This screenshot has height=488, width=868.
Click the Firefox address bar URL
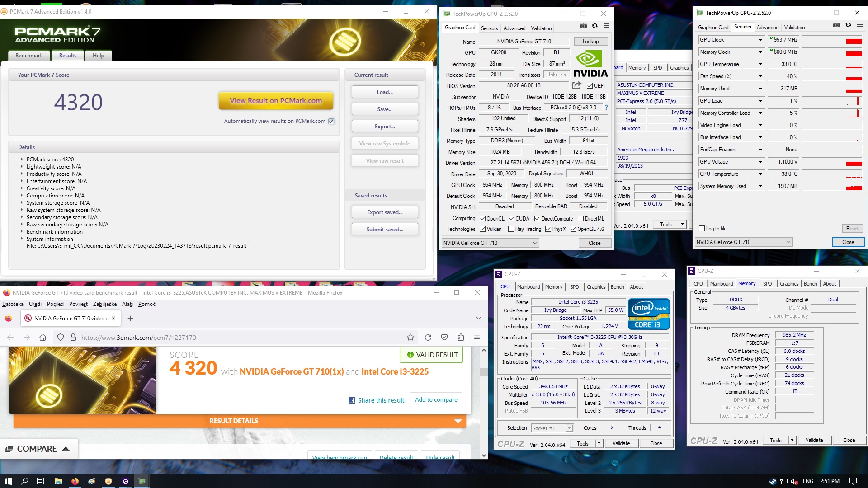click(x=139, y=338)
